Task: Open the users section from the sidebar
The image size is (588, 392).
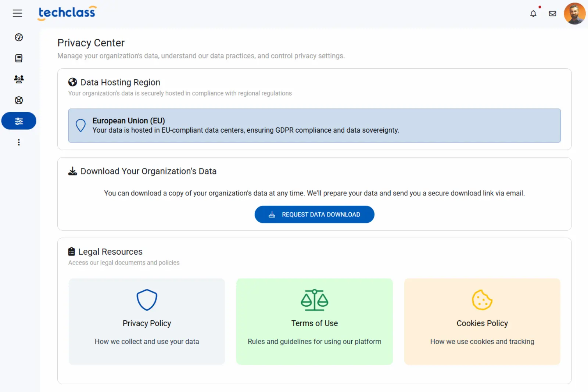Action: tap(18, 79)
